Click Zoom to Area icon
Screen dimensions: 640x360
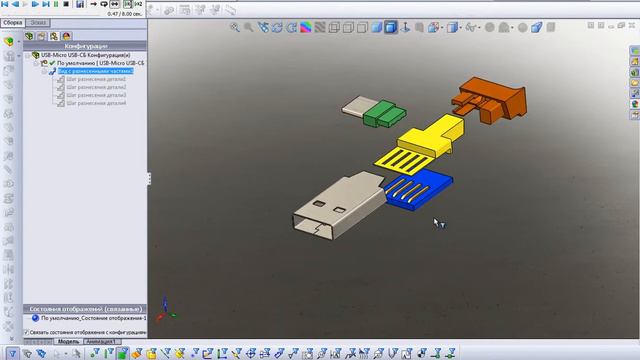coord(249,27)
